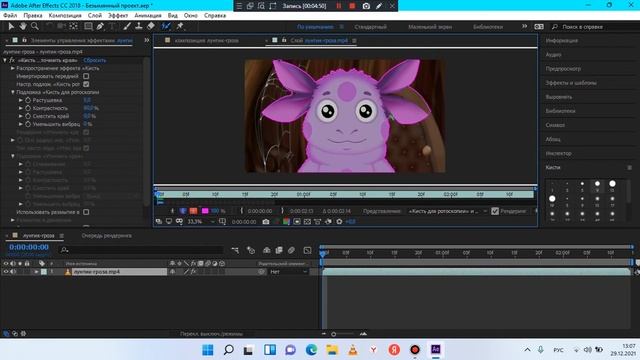Mute audio of the лунтик-гроза.mp4 layer

click(x=13, y=271)
